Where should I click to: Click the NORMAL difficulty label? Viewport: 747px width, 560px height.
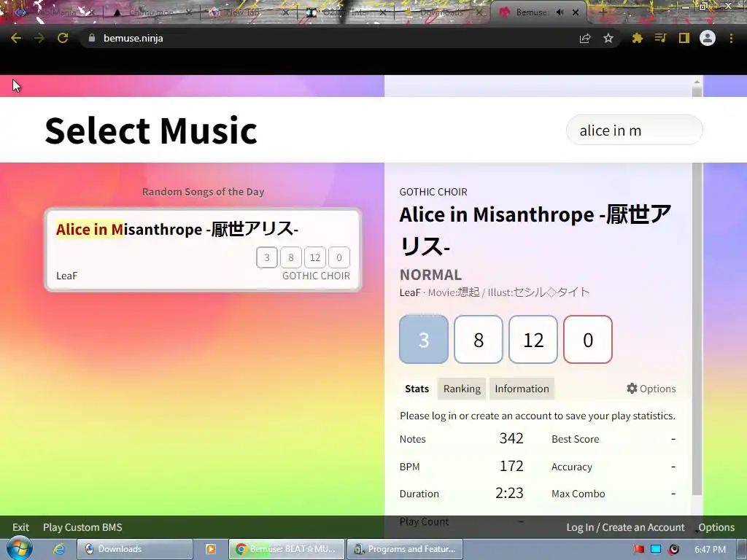[x=430, y=275]
